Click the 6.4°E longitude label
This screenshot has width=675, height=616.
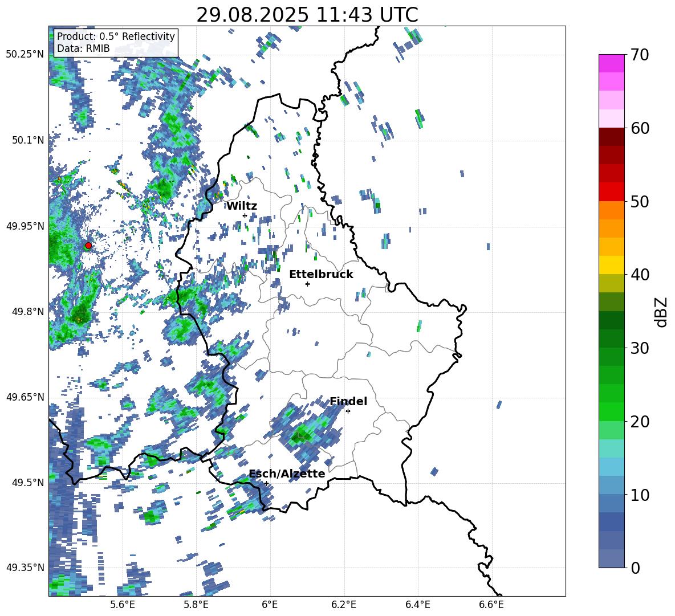(417, 605)
